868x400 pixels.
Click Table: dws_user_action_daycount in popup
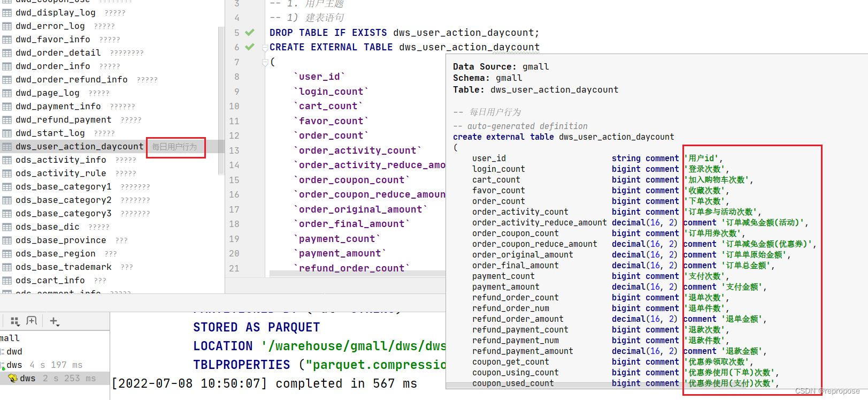click(x=535, y=89)
